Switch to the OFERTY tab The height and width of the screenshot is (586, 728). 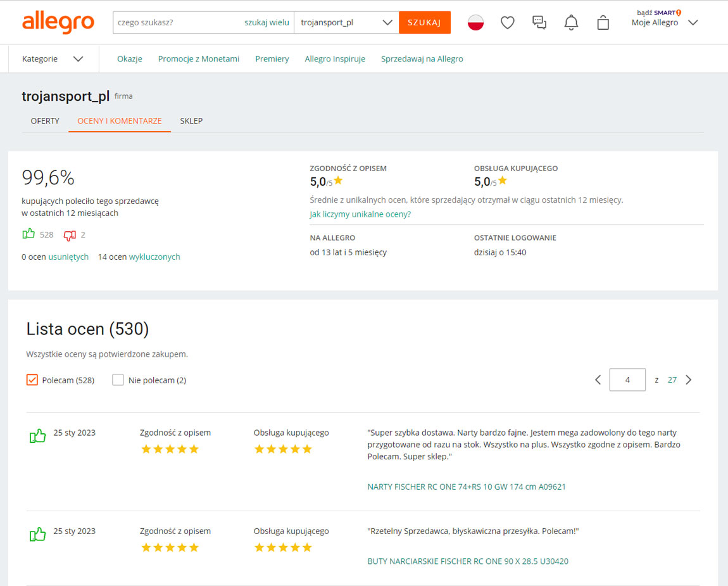pyautogui.click(x=45, y=121)
